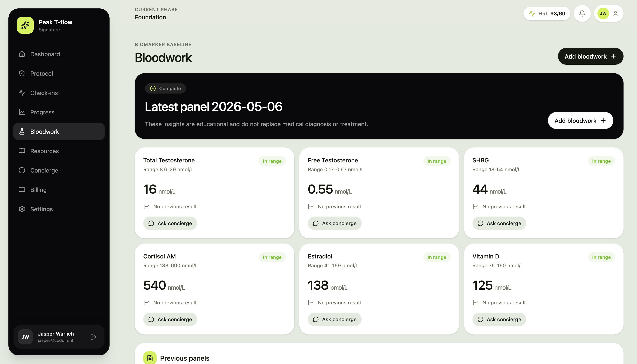The height and width of the screenshot is (364, 637).
Task: Click In range badge on SHBG card
Action: click(601, 161)
